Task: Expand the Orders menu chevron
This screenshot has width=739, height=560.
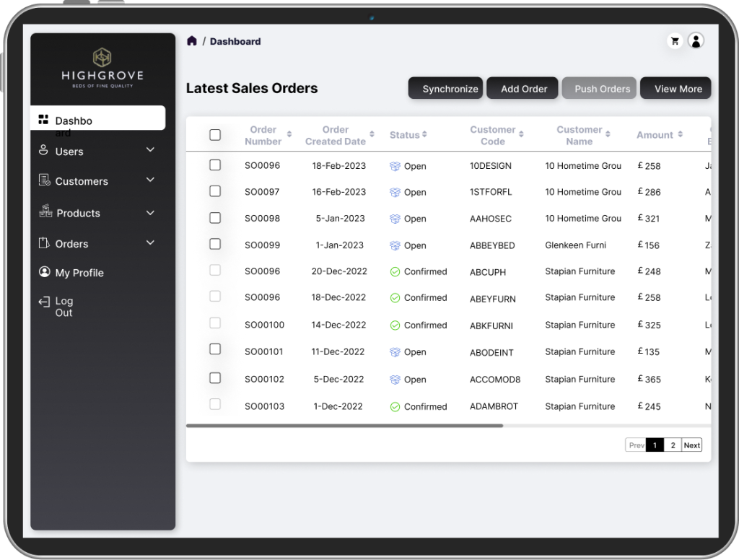Action: (150, 242)
